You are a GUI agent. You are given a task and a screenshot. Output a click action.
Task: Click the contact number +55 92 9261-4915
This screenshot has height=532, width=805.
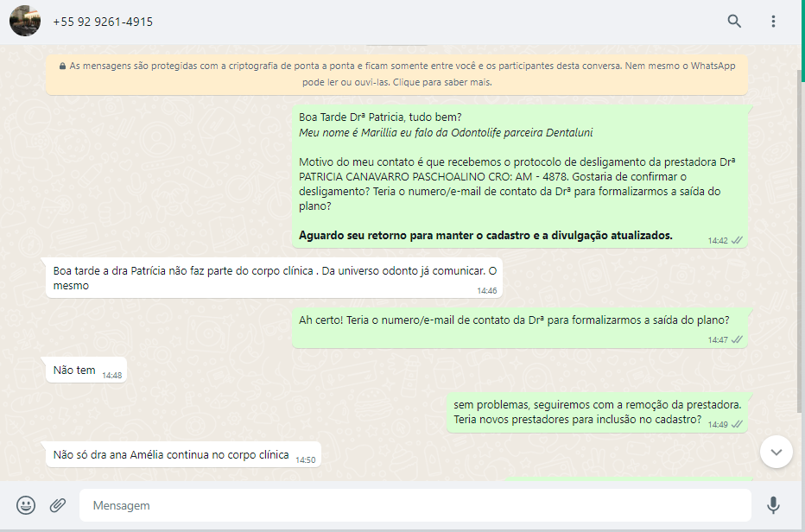pos(103,22)
